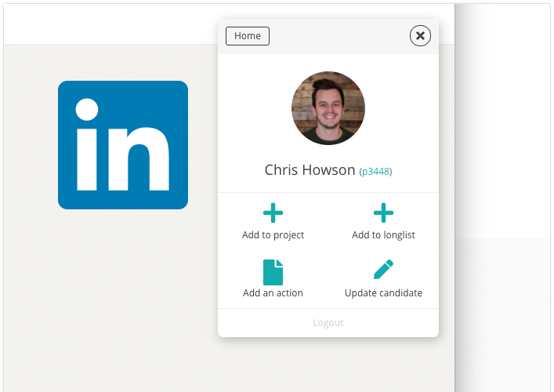
Task: Close the candidate popup with X
Action: 420,36
